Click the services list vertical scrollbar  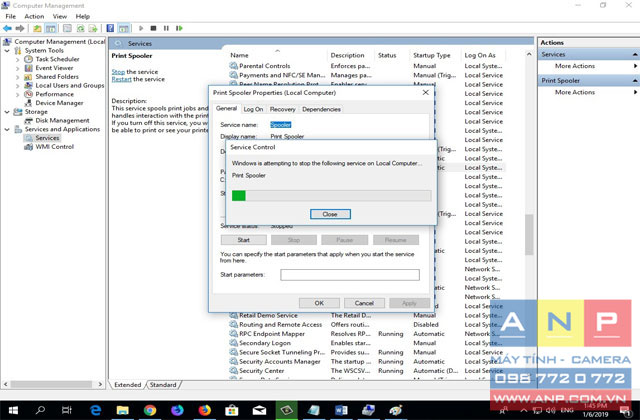[529, 235]
